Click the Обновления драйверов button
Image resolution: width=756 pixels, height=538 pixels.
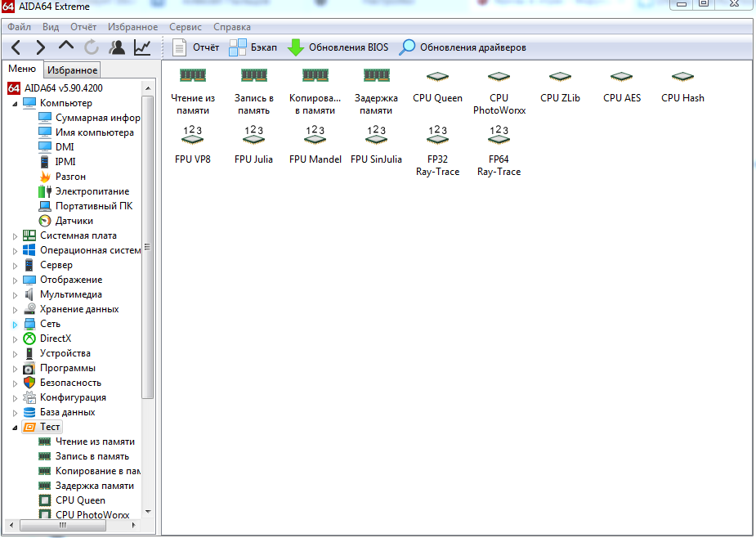pyautogui.click(x=463, y=47)
